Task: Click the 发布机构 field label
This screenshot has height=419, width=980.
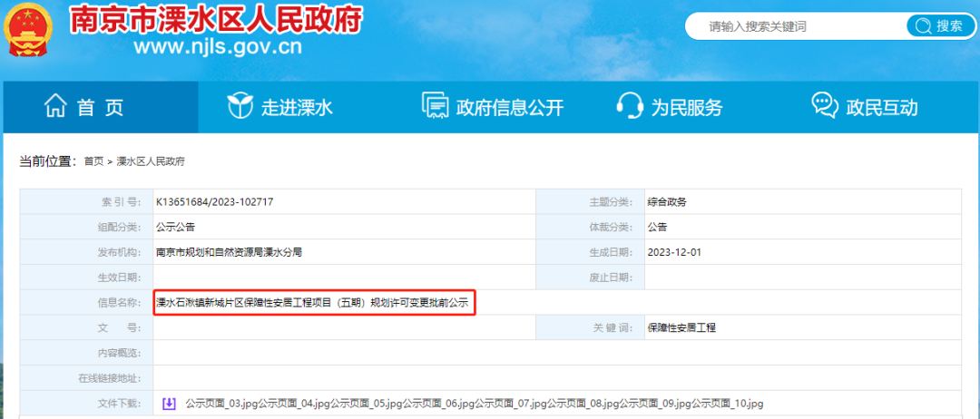Action: click(x=121, y=252)
